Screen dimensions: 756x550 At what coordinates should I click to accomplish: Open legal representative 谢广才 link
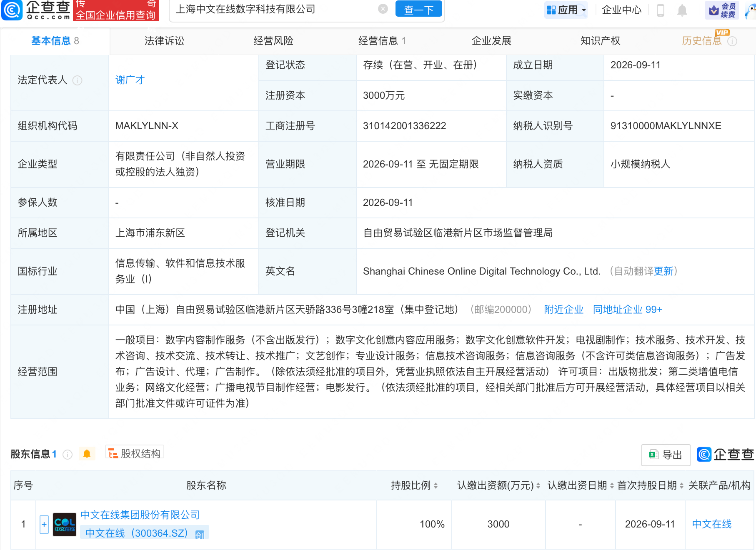pyautogui.click(x=130, y=80)
